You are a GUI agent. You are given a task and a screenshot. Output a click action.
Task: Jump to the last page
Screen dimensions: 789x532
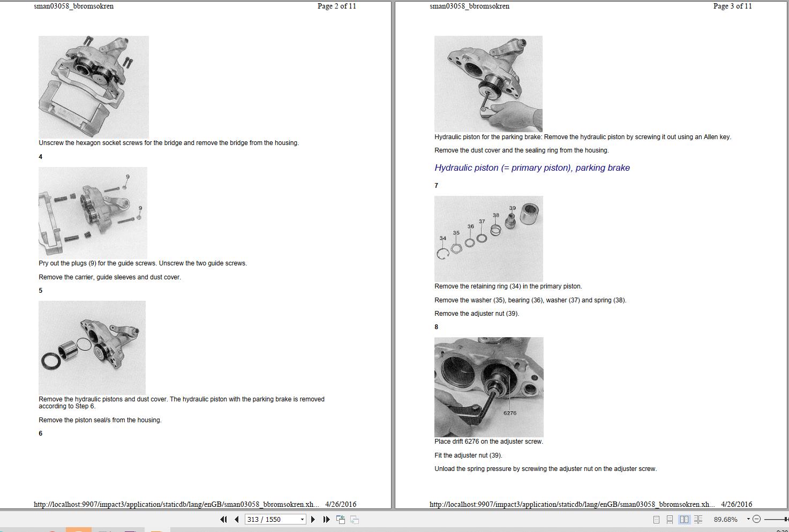[x=326, y=519]
